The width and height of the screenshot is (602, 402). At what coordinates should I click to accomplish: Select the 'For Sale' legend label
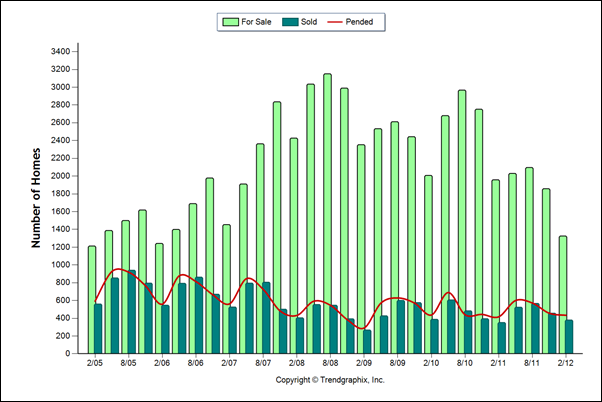pyautogui.click(x=256, y=22)
